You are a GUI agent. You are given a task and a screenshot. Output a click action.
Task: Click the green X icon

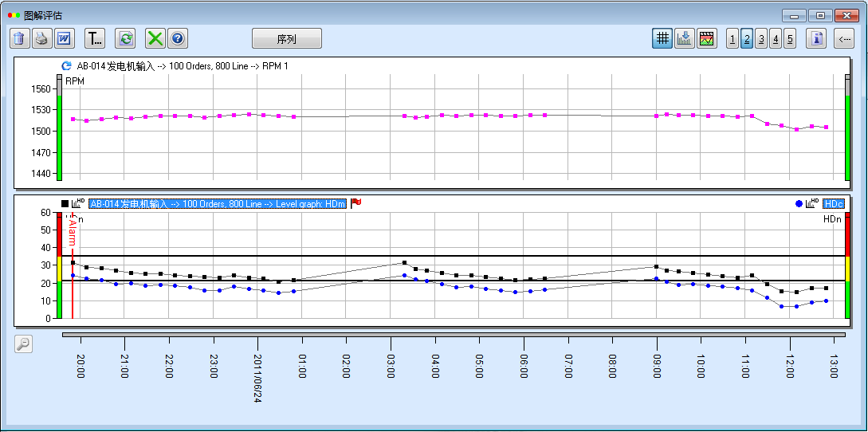[x=155, y=38]
